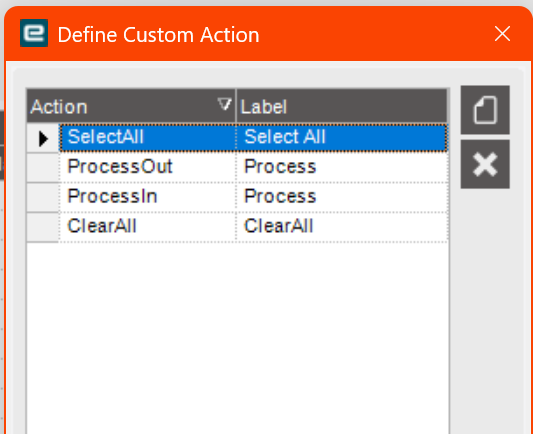Select the ClearAll action cell
Viewport: 533px width, 434px height.
[x=148, y=227]
